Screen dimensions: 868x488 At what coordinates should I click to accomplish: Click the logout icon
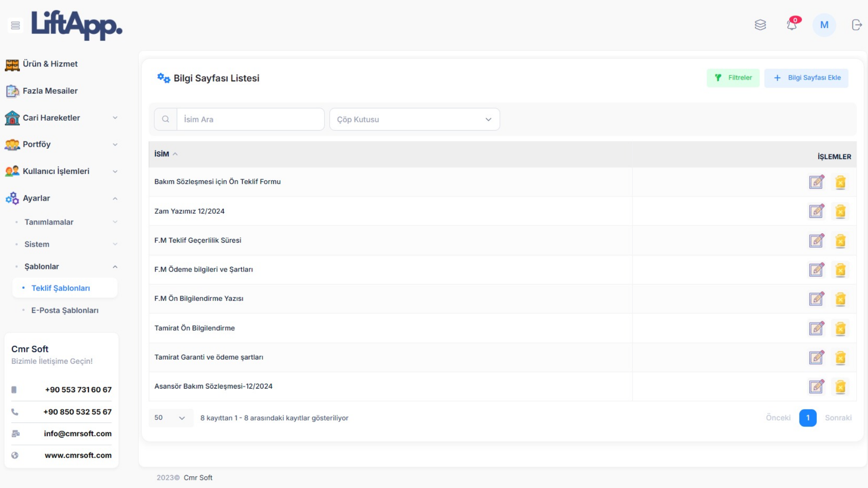click(x=857, y=25)
